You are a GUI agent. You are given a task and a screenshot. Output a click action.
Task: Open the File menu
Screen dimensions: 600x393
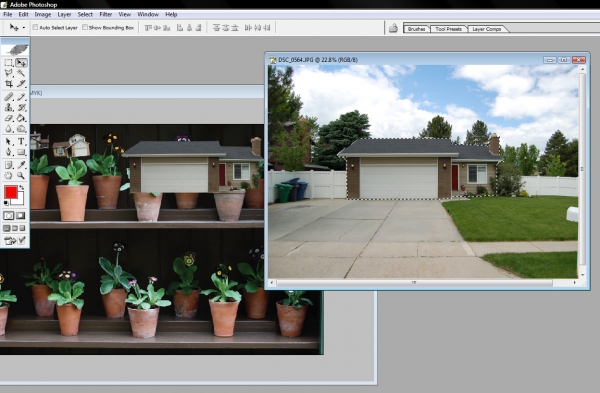point(8,15)
